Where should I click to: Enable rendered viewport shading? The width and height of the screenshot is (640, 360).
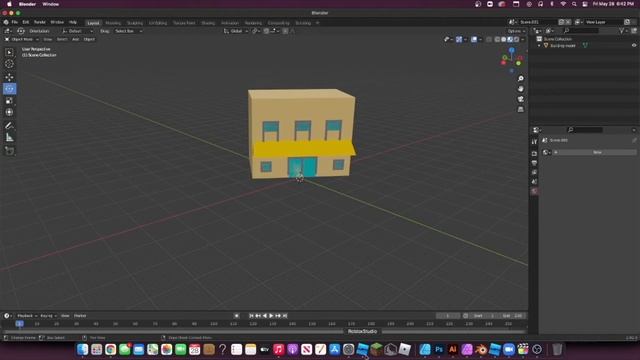click(516, 40)
